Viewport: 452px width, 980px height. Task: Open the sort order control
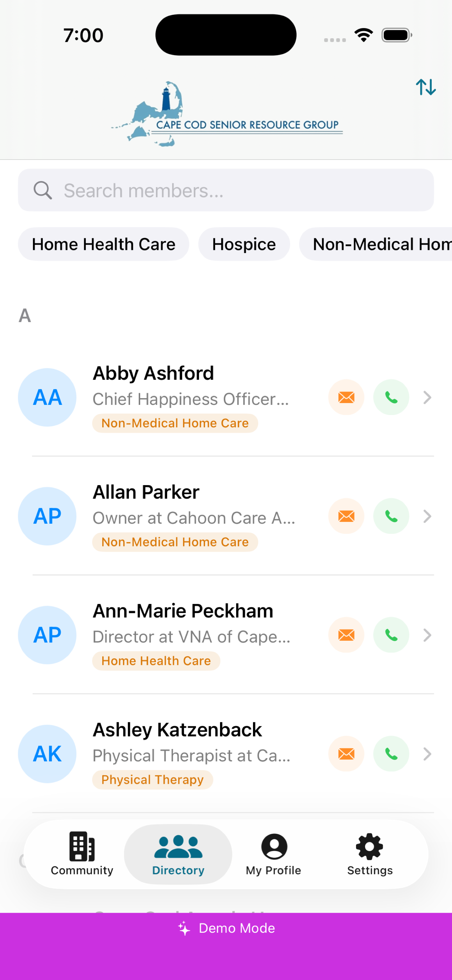pyautogui.click(x=426, y=88)
